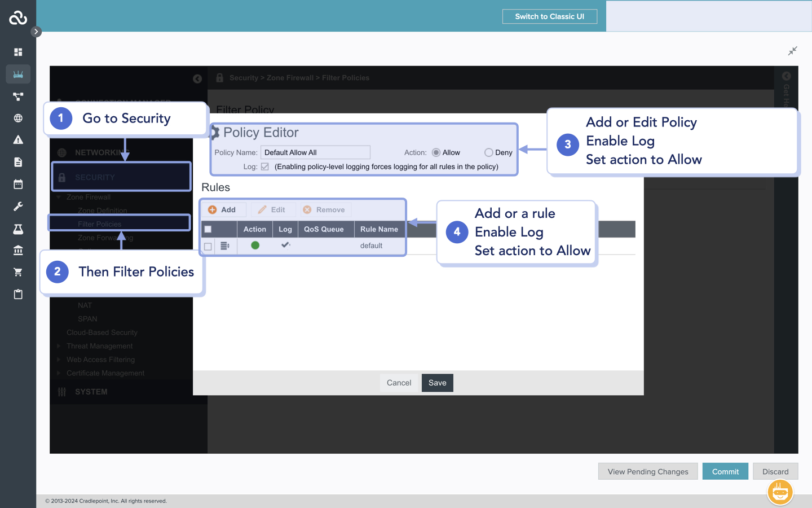Select the Deny action radio button
This screenshot has height=508, width=812.
coord(488,152)
